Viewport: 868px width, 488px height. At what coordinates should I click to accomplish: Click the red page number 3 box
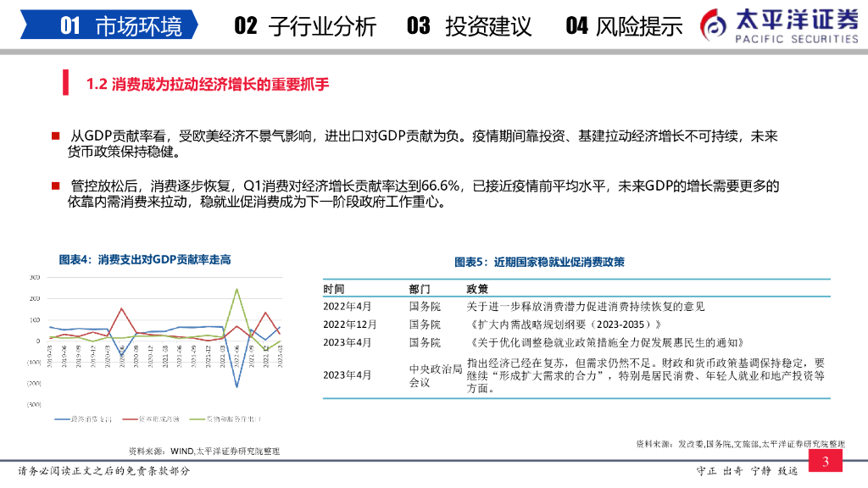point(826,461)
